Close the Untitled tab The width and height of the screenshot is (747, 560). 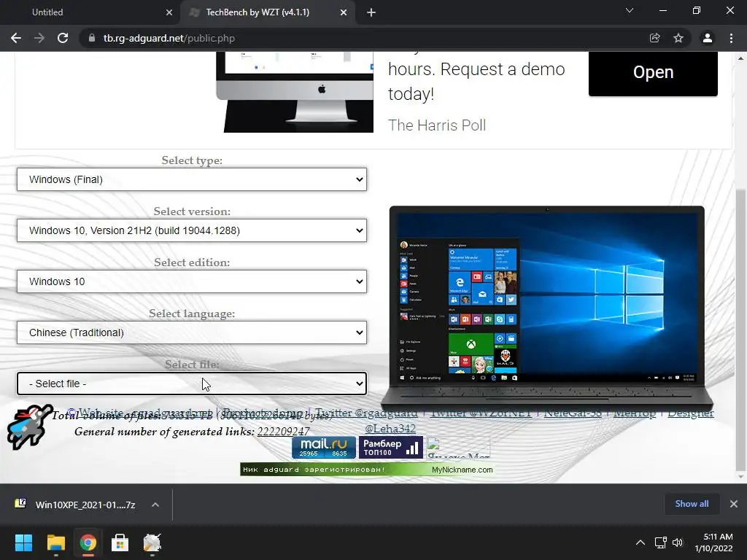tap(169, 12)
